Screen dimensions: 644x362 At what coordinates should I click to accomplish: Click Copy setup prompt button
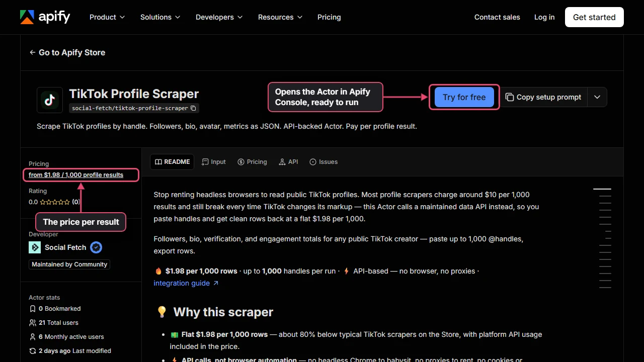[543, 97]
